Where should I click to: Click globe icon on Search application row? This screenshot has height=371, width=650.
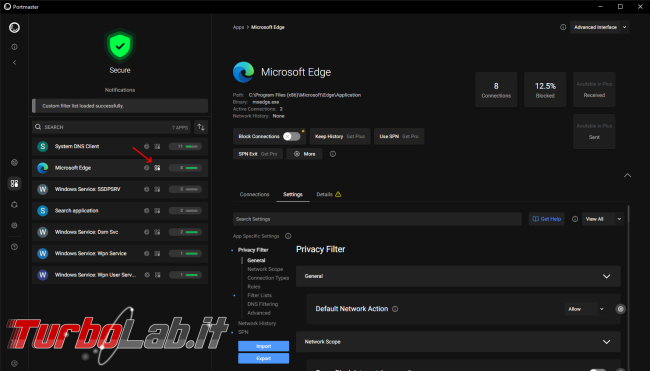point(147,211)
